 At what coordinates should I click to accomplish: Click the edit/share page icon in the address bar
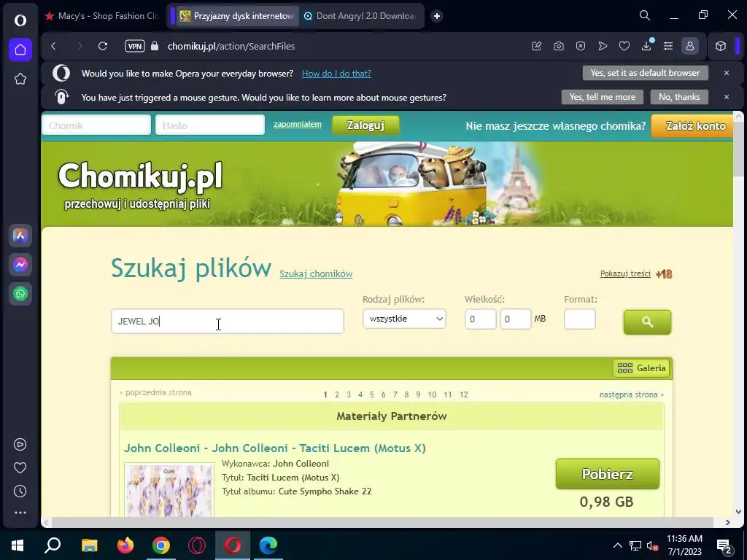click(536, 46)
